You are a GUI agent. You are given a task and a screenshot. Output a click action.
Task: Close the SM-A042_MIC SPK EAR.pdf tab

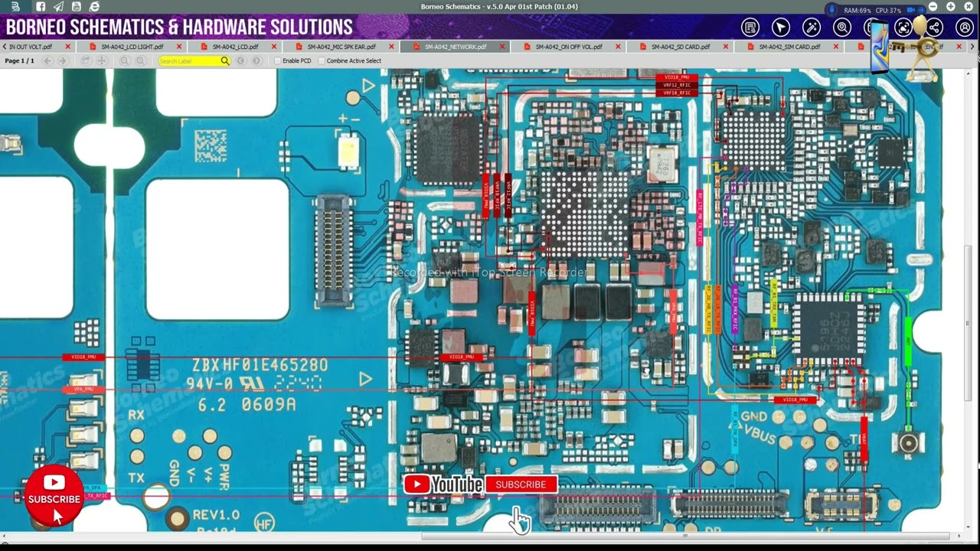[392, 47]
